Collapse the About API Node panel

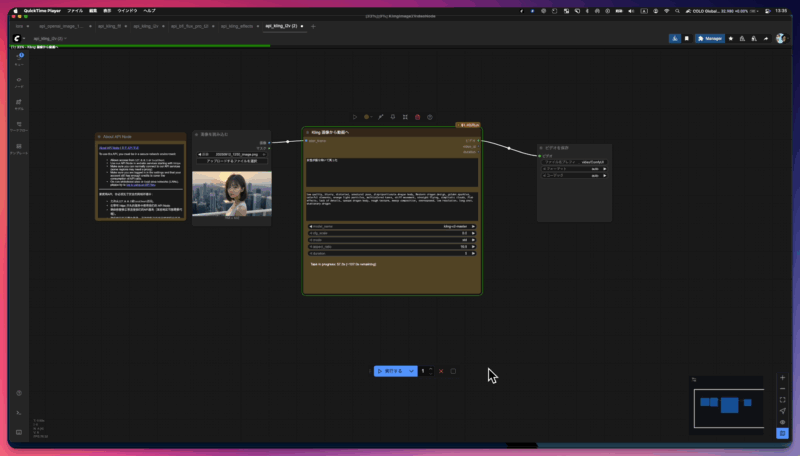[x=100, y=137]
